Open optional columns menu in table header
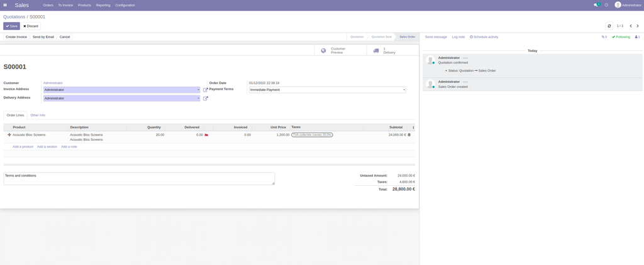This screenshot has height=265, width=644. tap(413, 127)
